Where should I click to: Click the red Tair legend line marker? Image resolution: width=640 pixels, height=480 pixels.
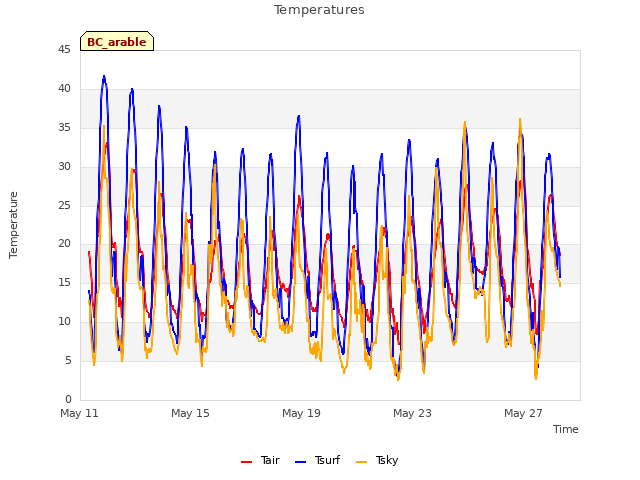[247, 462]
